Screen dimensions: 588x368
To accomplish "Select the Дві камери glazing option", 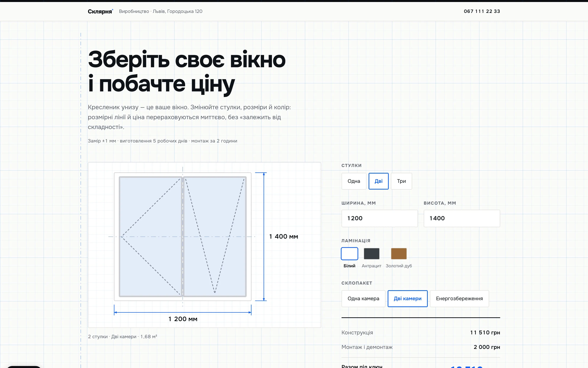I will pyautogui.click(x=407, y=299).
